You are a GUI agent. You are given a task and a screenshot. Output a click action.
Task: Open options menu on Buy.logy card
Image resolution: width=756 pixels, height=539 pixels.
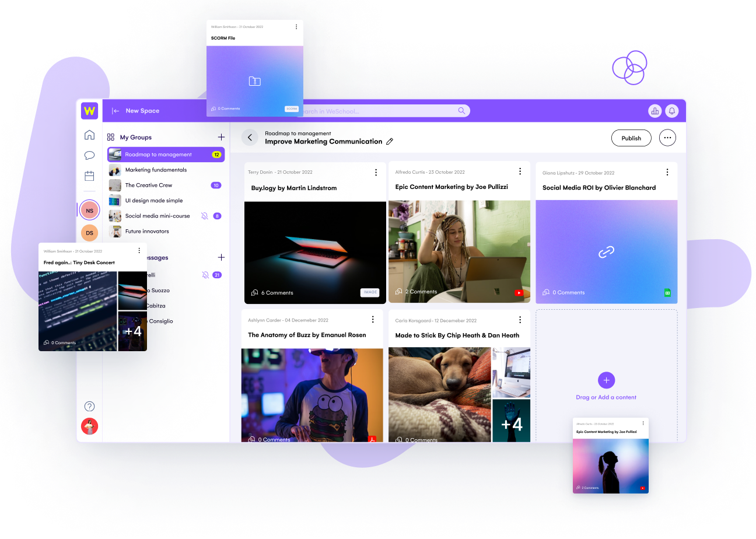[x=376, y=172]
